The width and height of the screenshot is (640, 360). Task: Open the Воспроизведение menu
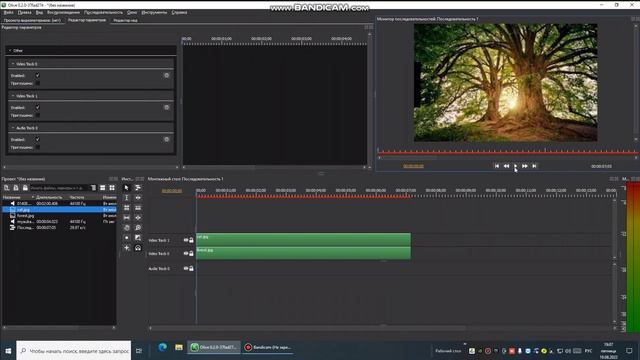tap(63, 13)
